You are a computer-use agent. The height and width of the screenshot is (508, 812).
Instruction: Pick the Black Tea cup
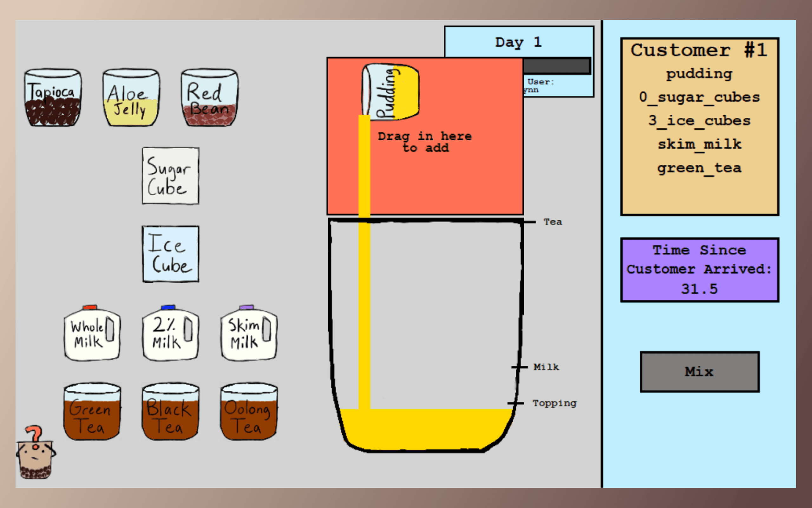[x=170, y=411]
